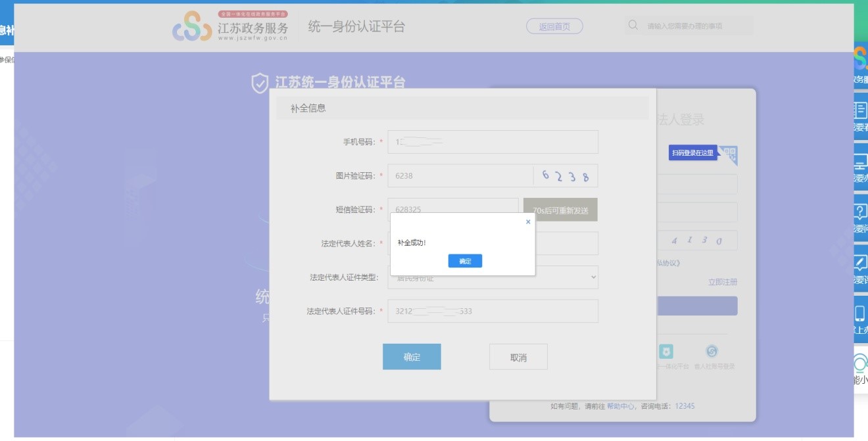The image size is (868, 441).
Task: Click the 取消 button in the form
Action: (x=518, y=357)
